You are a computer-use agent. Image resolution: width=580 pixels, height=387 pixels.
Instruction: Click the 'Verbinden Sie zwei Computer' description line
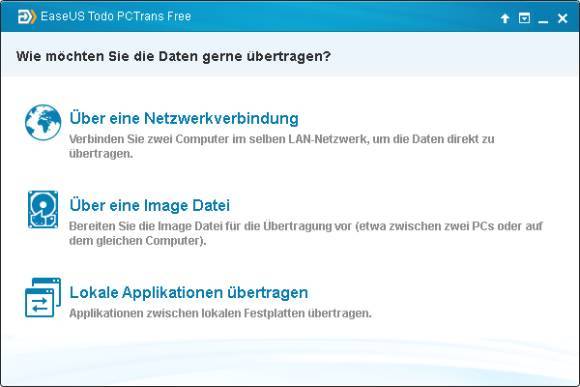281,139
